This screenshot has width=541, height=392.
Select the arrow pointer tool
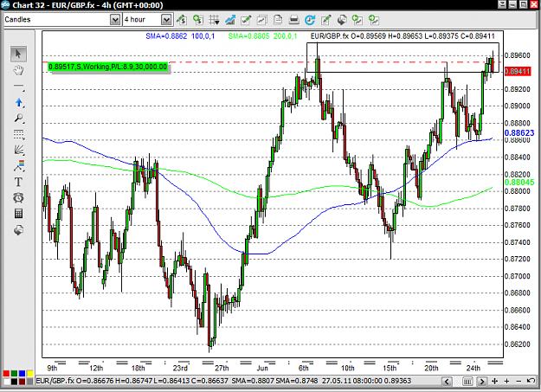point(18,54)
